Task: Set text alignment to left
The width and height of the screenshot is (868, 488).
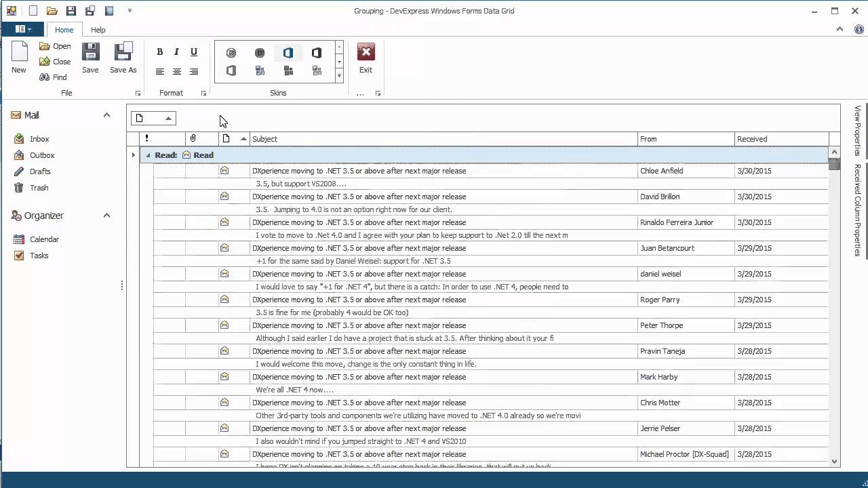Action: point(160,71)
